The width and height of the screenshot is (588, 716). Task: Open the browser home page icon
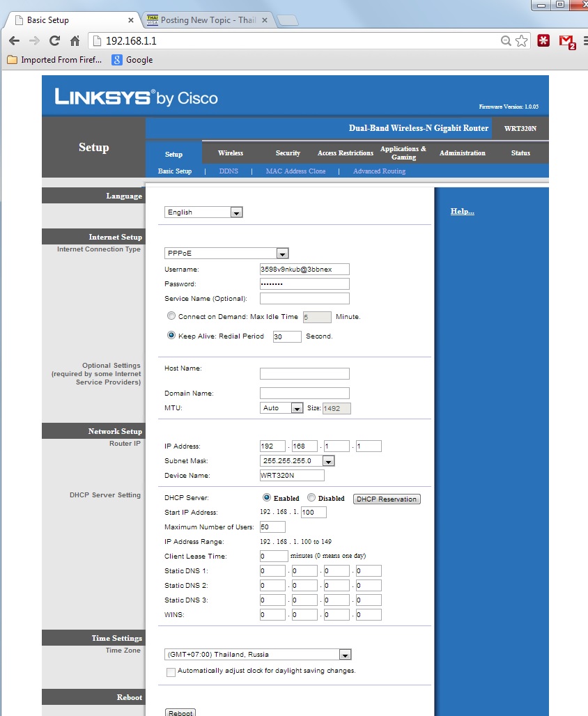click(75, 40)
